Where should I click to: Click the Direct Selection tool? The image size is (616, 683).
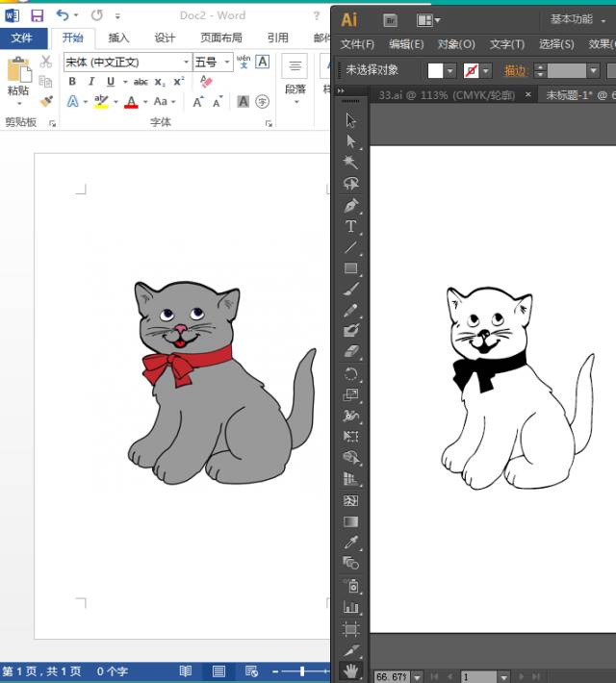(351, 141)
